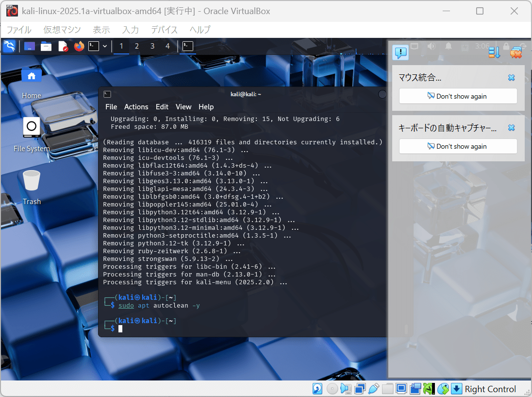The image size is (532, 397).
Task: Click 'Processing triggers for kali-menu' output line
Action: point(195,282)
